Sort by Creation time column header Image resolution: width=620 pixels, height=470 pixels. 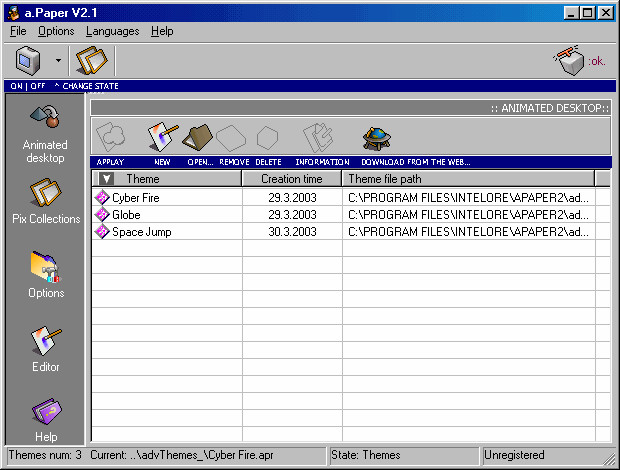point(292,179)
